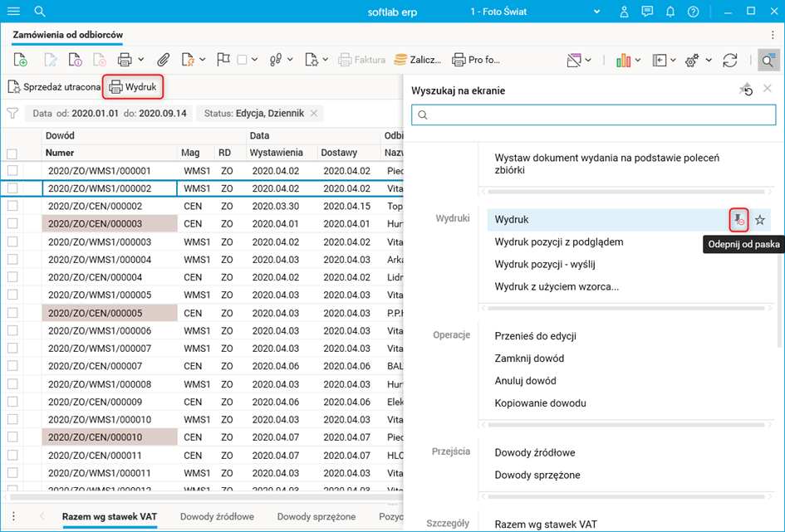Unpin Wydruk from the toolbar
785x532 pixels.
[x=738, y=220]
